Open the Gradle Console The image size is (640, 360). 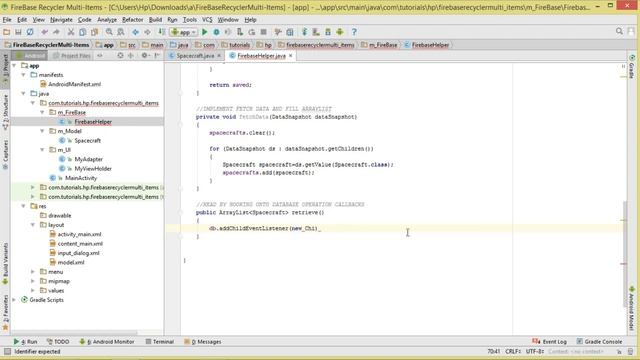[600, 342]
